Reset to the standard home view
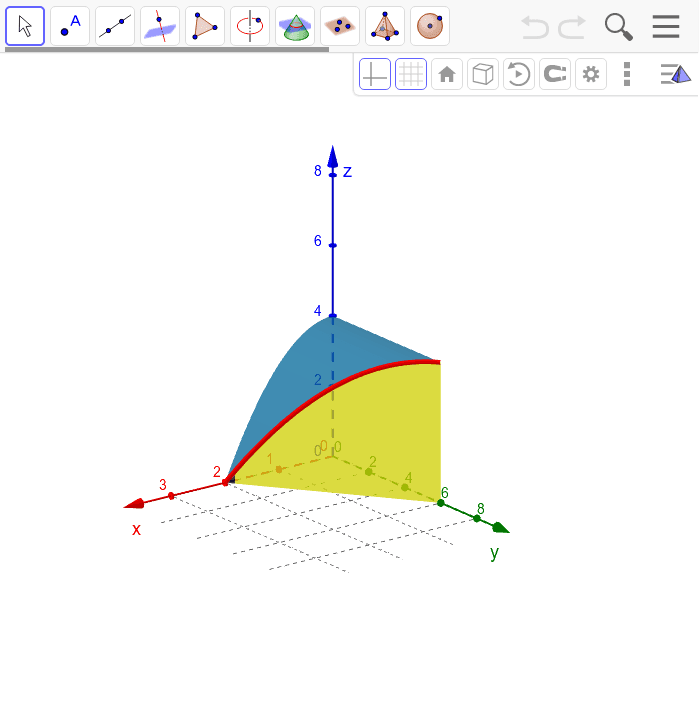 pos(447,74)
